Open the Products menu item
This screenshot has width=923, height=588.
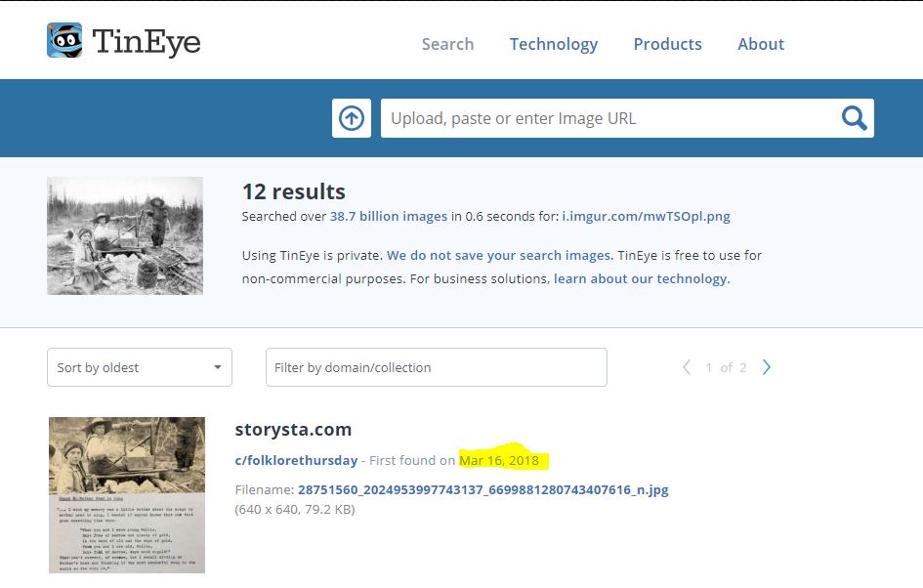(667, 44)
